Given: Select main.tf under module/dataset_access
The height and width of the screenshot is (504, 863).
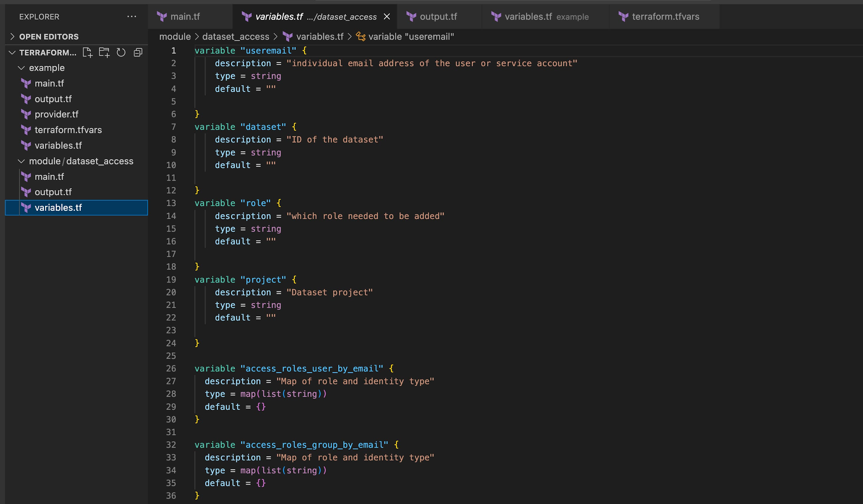Looking at the screenshot, I should point(50,176).
